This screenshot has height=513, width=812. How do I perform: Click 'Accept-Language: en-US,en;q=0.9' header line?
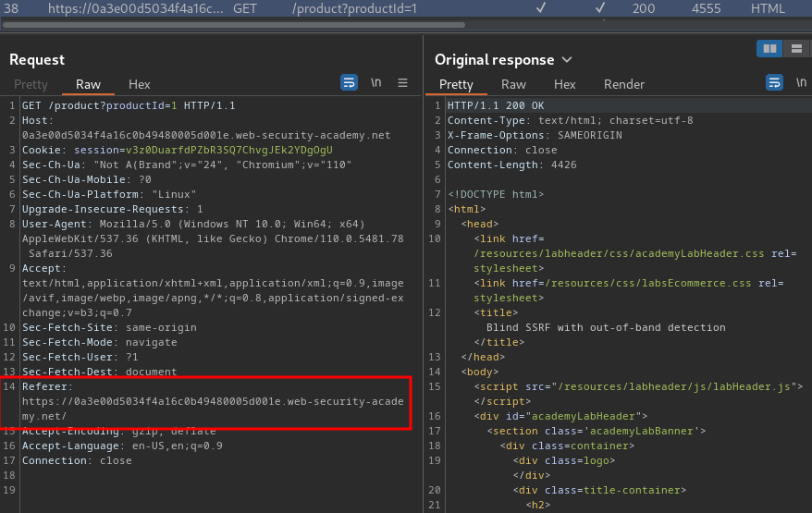(122, 446)
